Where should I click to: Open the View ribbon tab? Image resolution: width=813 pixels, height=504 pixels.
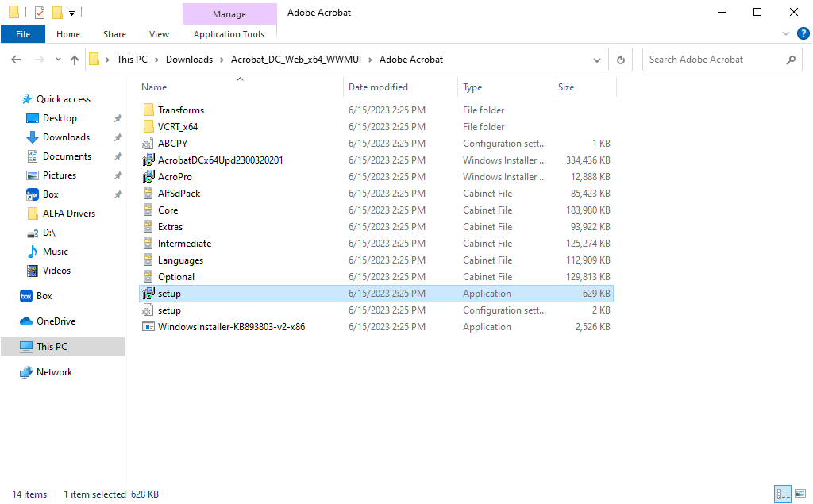pyautogui.click(x=159, y=34)
